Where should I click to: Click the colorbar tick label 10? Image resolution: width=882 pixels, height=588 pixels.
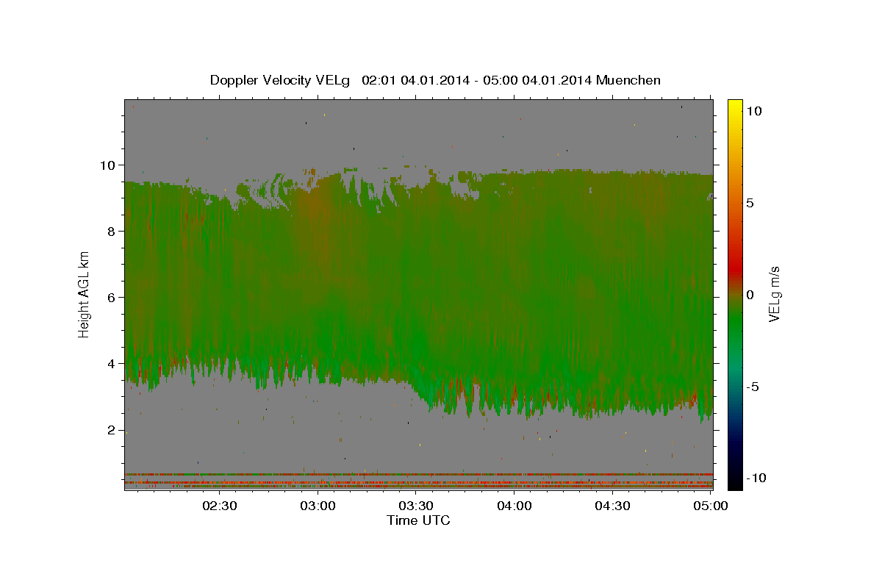tap(753, 111)
